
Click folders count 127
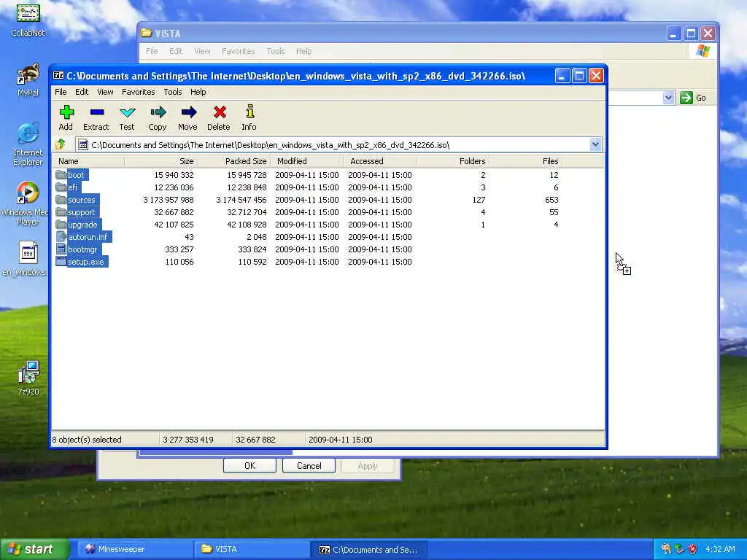pyautogui.click(x=479, y=200)
